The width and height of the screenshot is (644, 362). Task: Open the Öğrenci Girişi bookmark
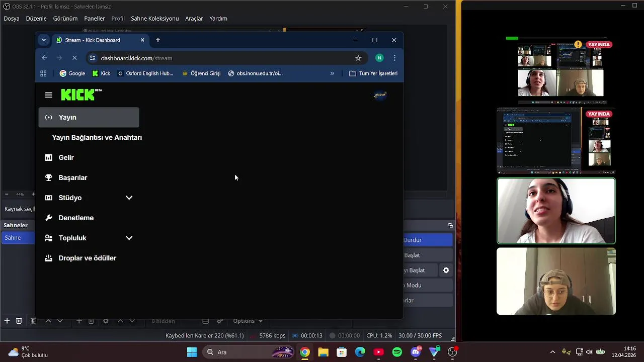[201, 73]
